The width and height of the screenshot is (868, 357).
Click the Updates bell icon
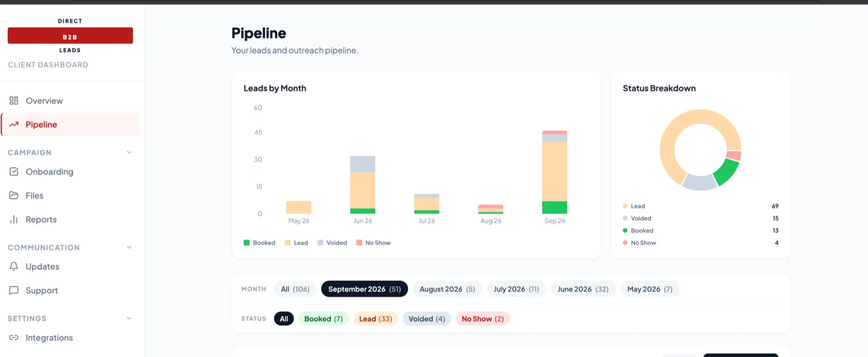click(x=14, y=266)
